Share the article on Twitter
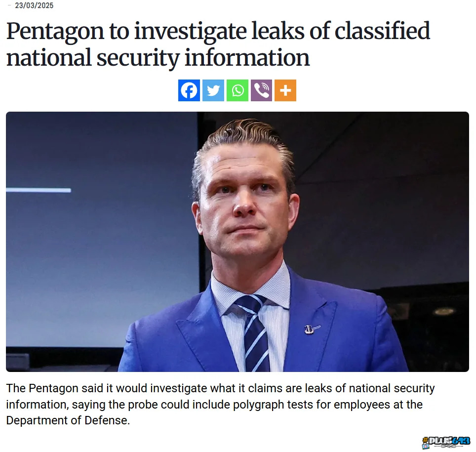 coord(213,90)
